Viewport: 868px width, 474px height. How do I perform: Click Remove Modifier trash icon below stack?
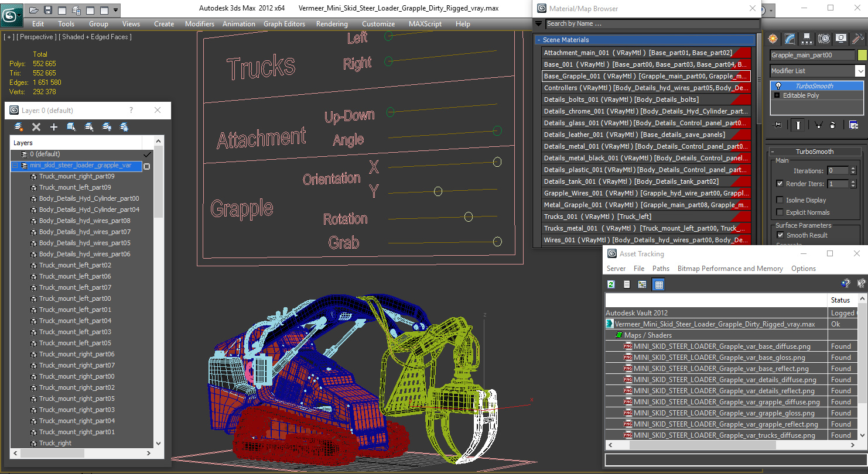[x=833, y=125]
